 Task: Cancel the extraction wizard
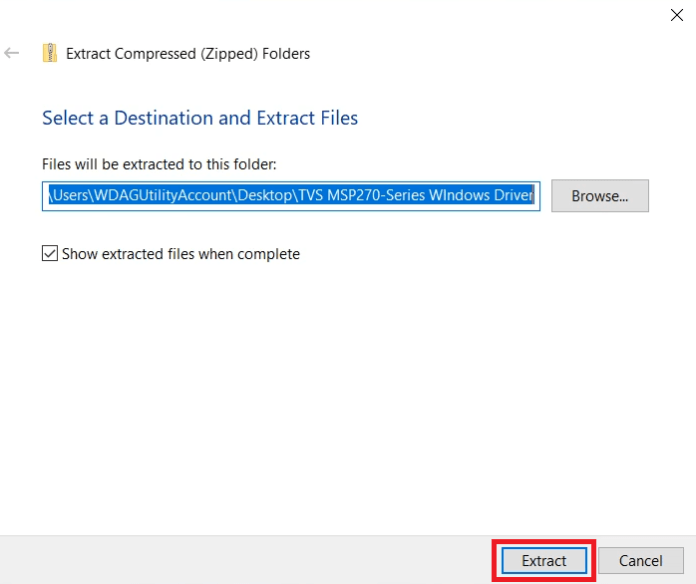(640, 561)
